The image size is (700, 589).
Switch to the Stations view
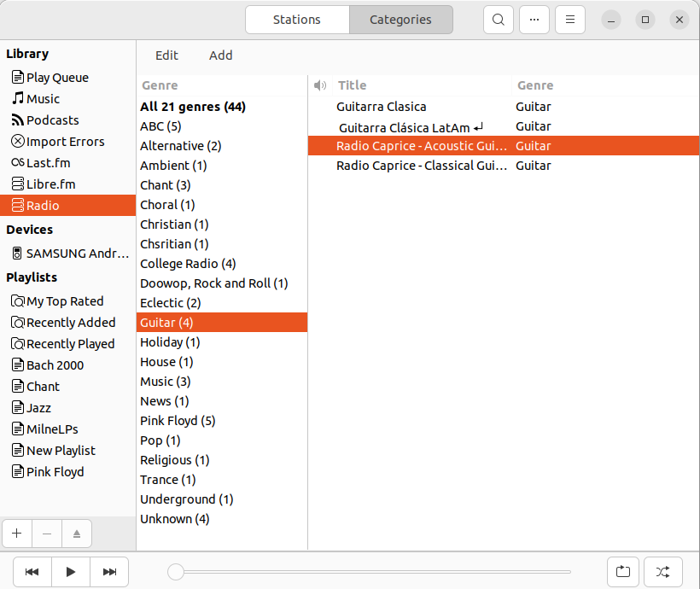[297, 20]
